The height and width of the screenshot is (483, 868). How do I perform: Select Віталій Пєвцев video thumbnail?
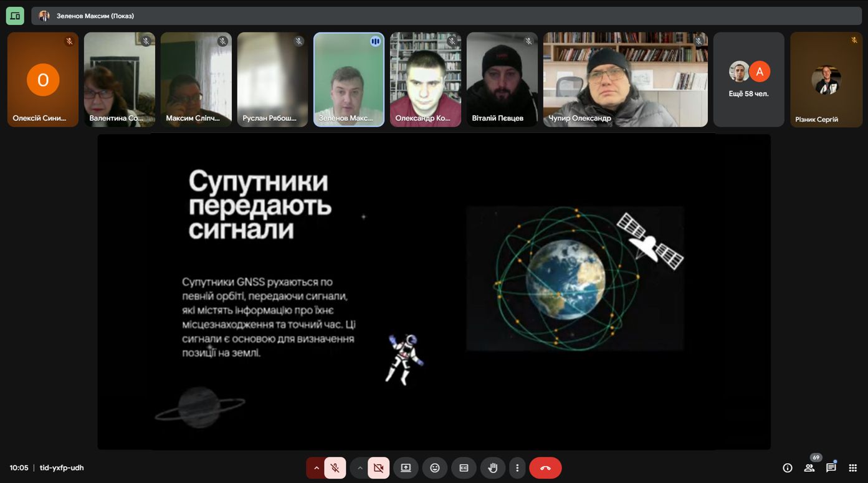(502, 80)
